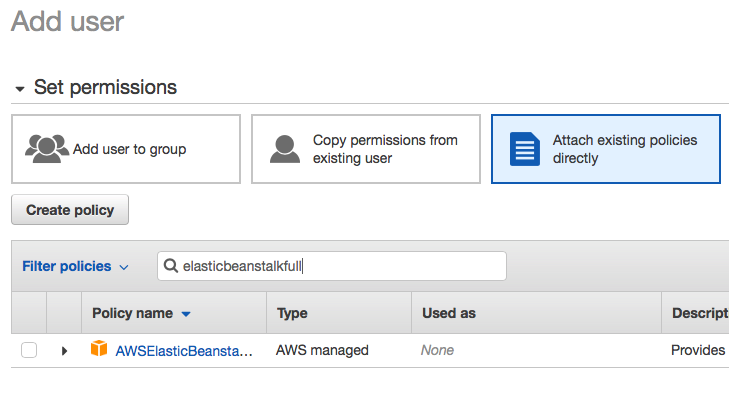Click the document icon on Attach existing policies

(x=524, y=149)
